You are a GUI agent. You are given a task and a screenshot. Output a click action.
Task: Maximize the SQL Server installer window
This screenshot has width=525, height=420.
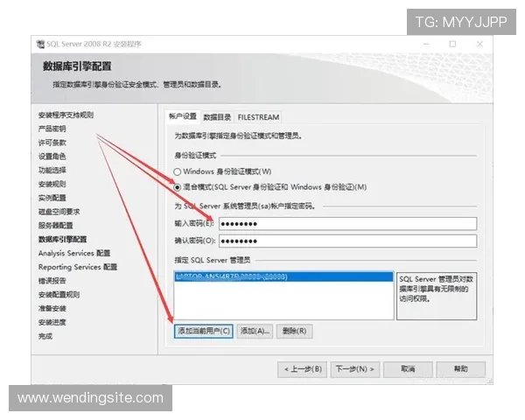(x=452, y=45)
